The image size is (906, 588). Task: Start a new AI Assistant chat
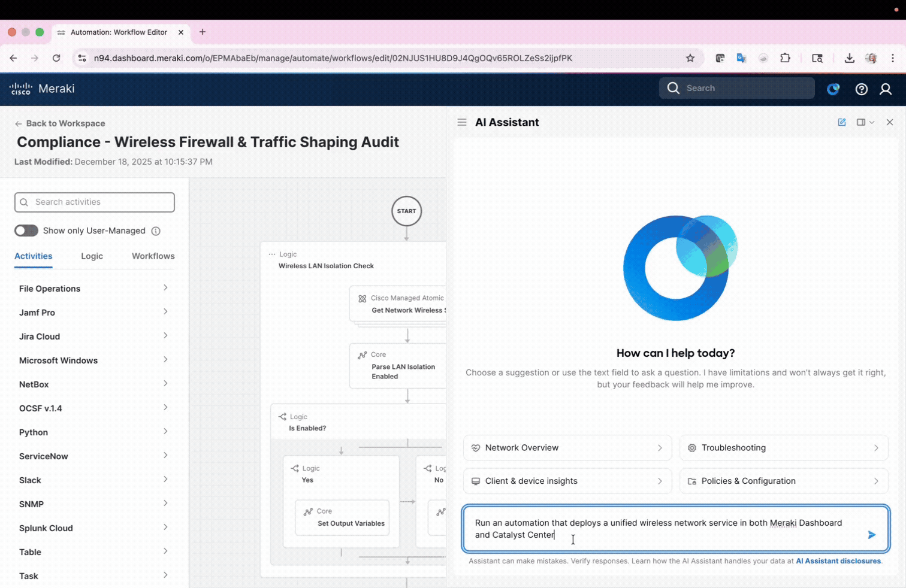pos(842,122)
